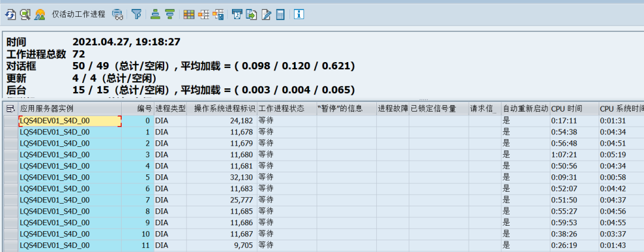The width and height of the screenshot is (644, 252).
Task: Click process ID cell 11,679
Action: tap(222, 143)
